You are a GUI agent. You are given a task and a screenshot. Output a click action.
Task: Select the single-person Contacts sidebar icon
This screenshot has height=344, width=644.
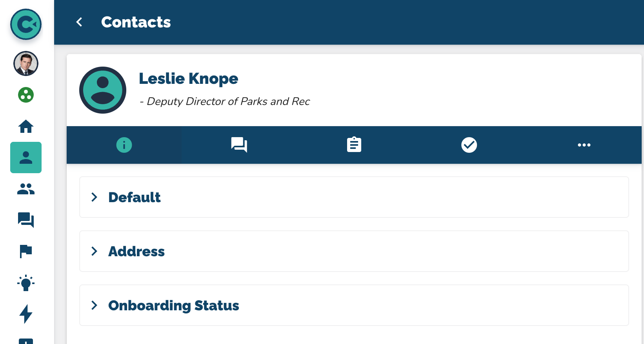coord(26,158)
